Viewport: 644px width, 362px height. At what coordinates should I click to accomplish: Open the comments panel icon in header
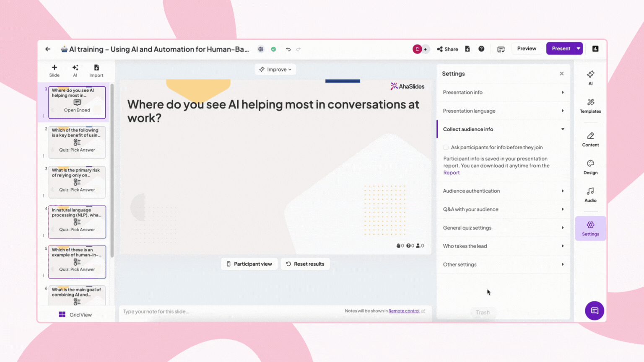tap(501, 49)
